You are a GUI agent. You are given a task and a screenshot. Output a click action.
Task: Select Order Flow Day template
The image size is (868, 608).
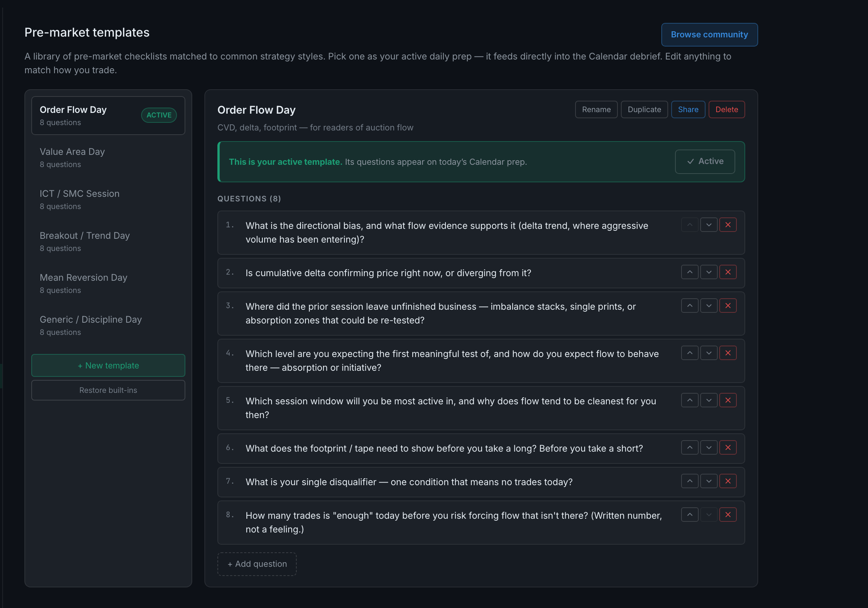tap(108, 116)
